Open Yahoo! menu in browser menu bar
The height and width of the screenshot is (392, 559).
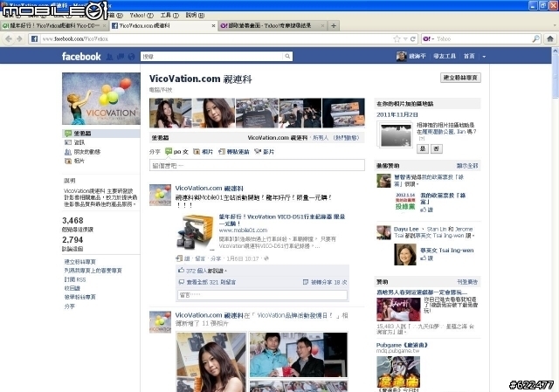[x=141, y=16]
